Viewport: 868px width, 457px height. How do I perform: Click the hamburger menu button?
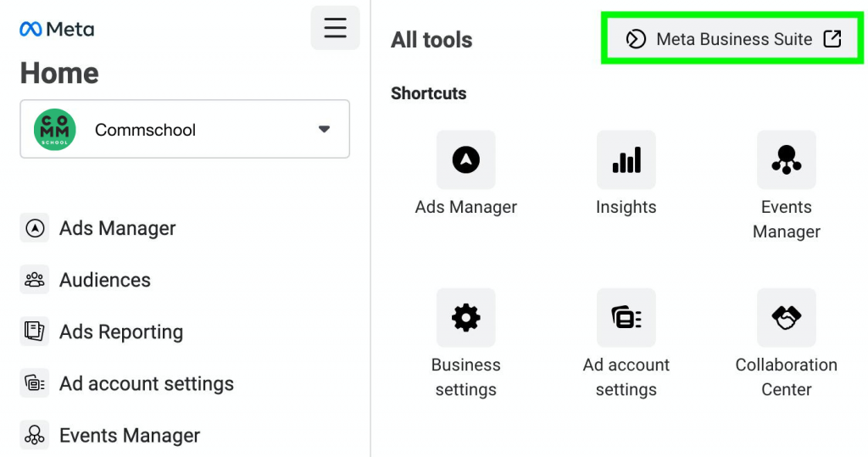pyautogui.click(x=335, y=28)
